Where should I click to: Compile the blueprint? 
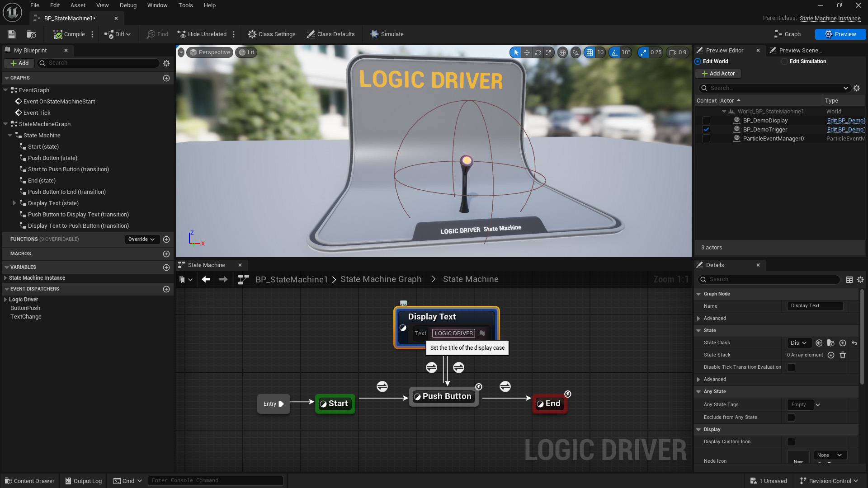(69, 34)
